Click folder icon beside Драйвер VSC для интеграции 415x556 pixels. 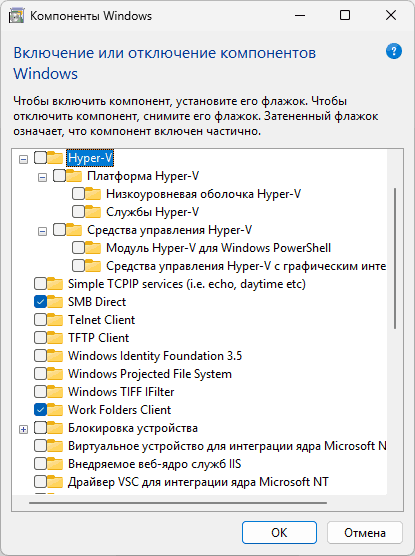pyautogui.click(x=56, y=482)
